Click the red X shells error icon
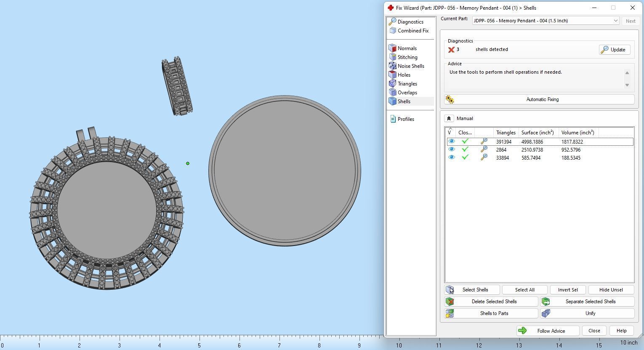 click(x=451, y=50)
